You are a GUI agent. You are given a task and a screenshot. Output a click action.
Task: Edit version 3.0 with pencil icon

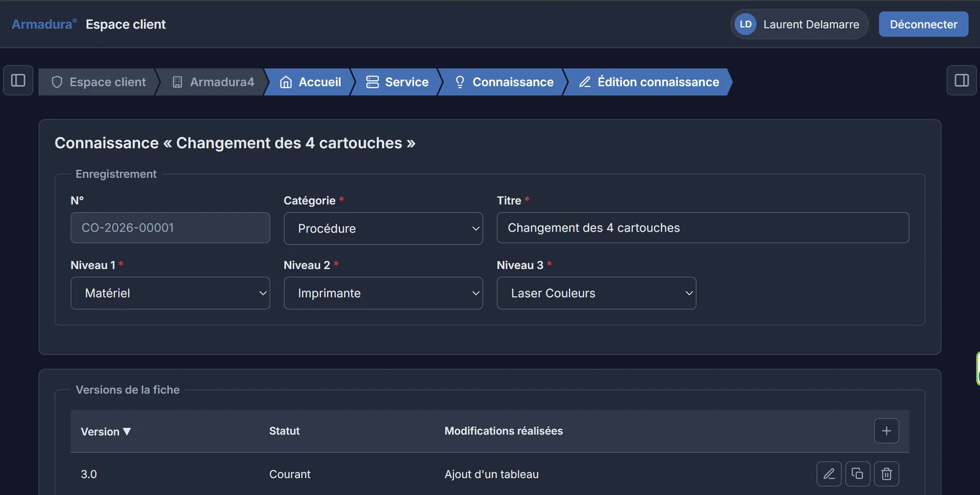829,474
